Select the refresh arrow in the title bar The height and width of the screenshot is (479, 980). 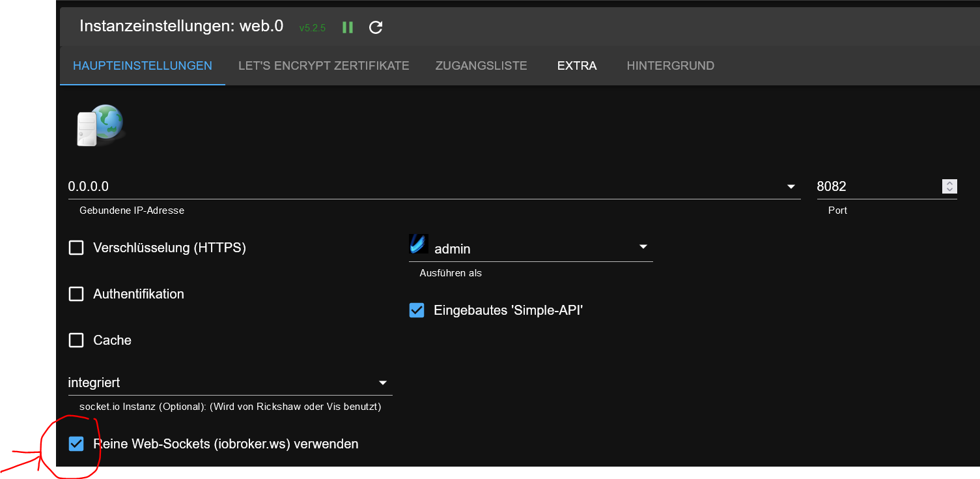(x=375, y=27)
